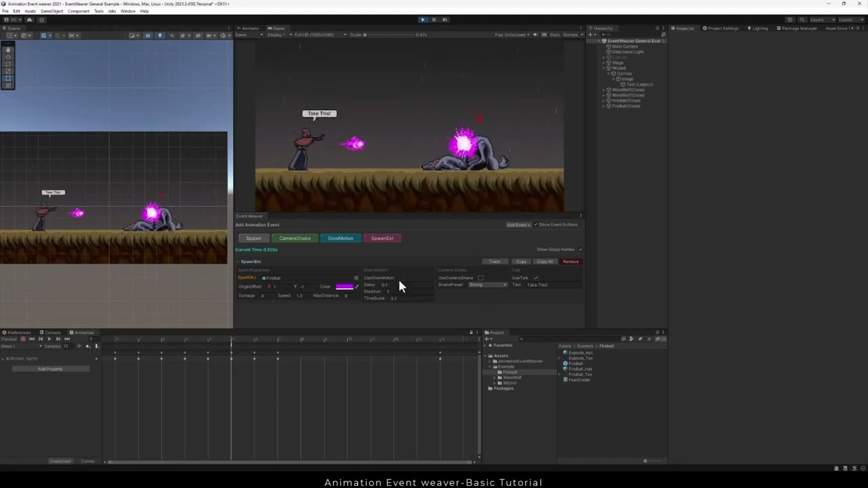Viewport: 868px width, 488px height.
Task: Open object picker for SpellOBJ field
Action: click(356, 278)
